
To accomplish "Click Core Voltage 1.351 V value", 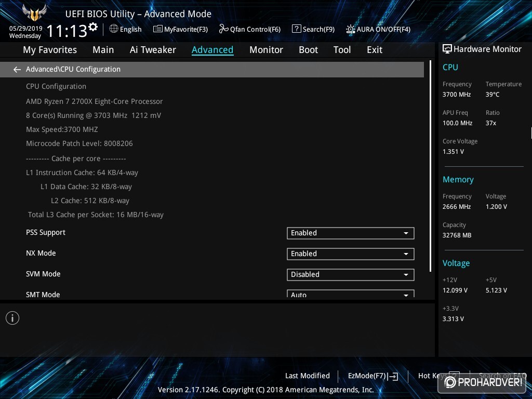I will click(453, 152).
